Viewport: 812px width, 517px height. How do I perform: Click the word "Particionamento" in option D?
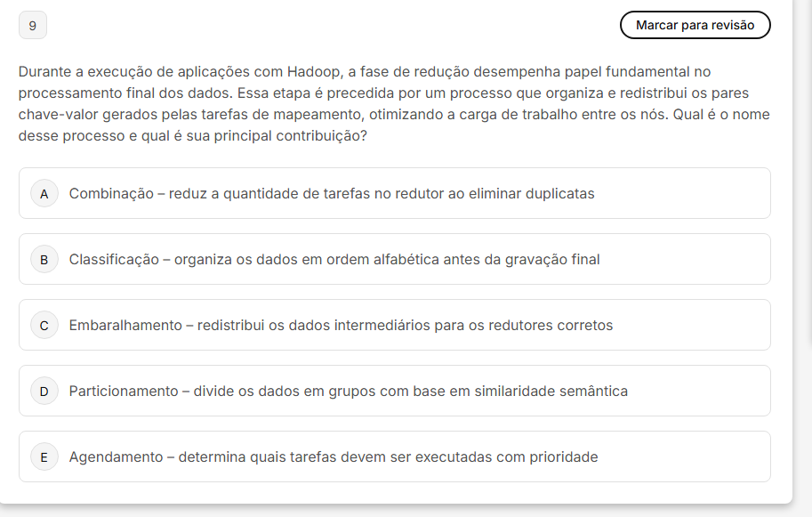(x=124, y=391)
